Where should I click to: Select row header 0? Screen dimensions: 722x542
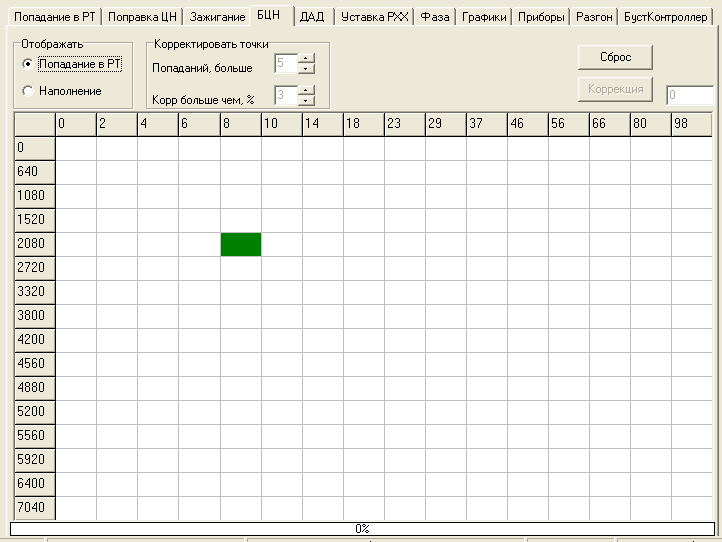tap(35, 148)
